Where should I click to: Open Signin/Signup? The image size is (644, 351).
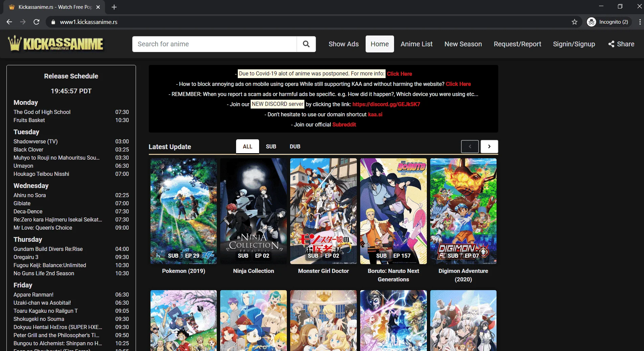[x=574, y=44]
